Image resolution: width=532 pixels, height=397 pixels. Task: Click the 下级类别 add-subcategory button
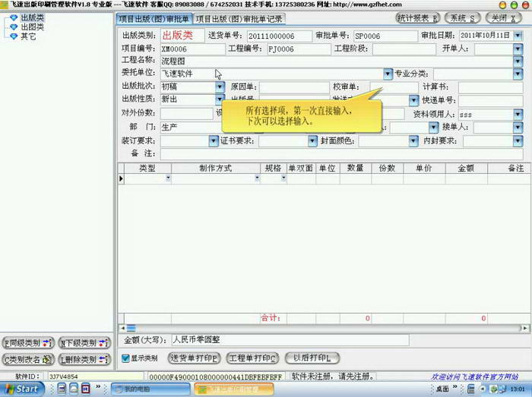[x=87, y=343]
